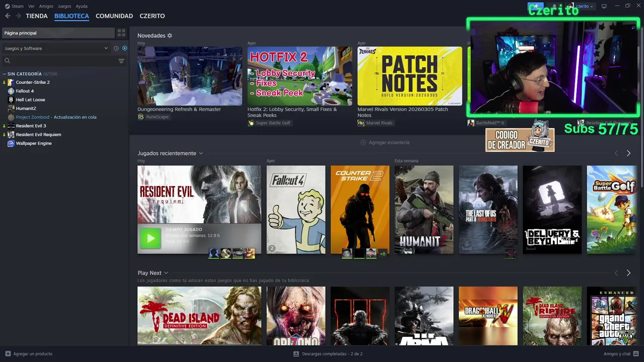Click the Marvel Rivals news icon

pyautogui.click(x=361, y=123)
